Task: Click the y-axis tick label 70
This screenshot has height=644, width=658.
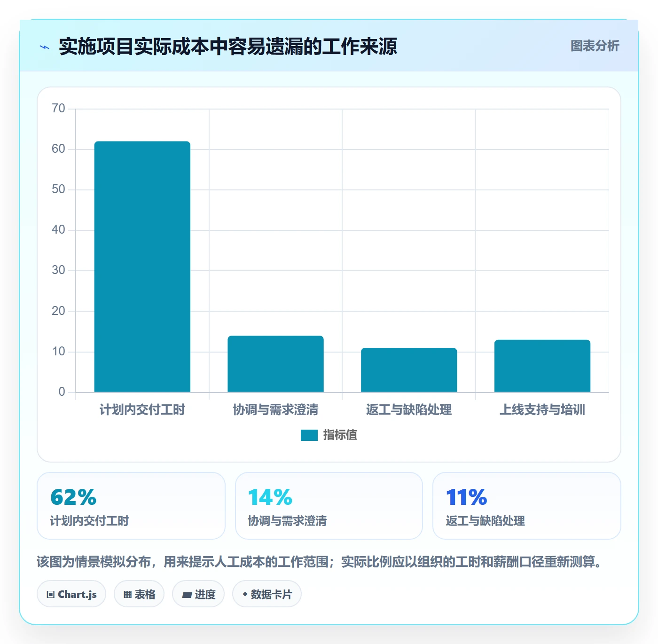Action: [x=59, y=109]
